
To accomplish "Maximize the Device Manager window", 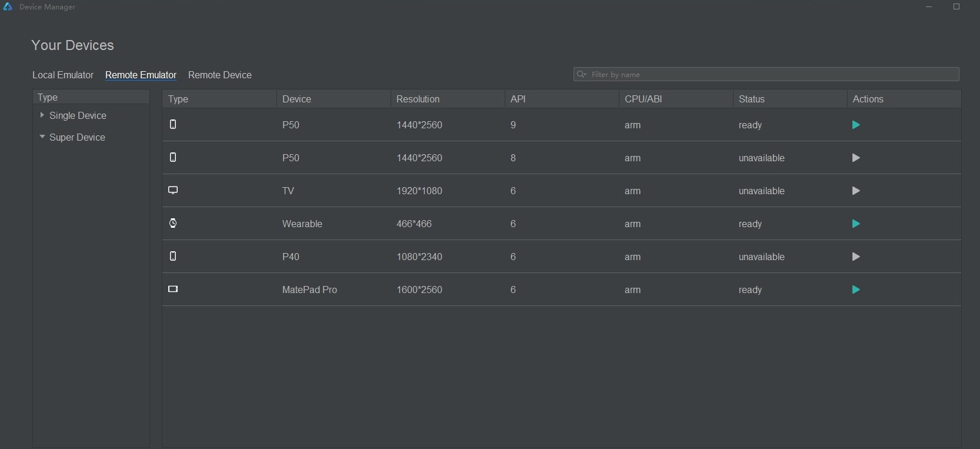I will (956, 6).
